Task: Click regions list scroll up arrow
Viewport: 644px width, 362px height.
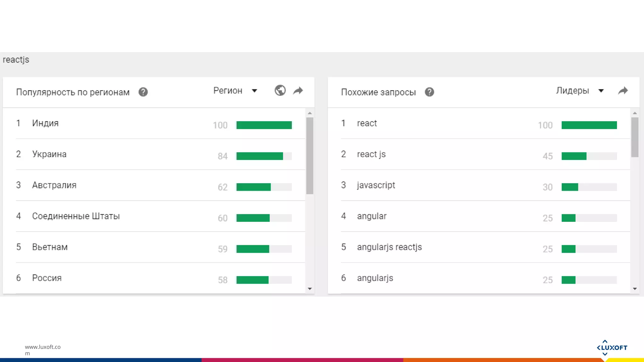Action: point(310,113)
